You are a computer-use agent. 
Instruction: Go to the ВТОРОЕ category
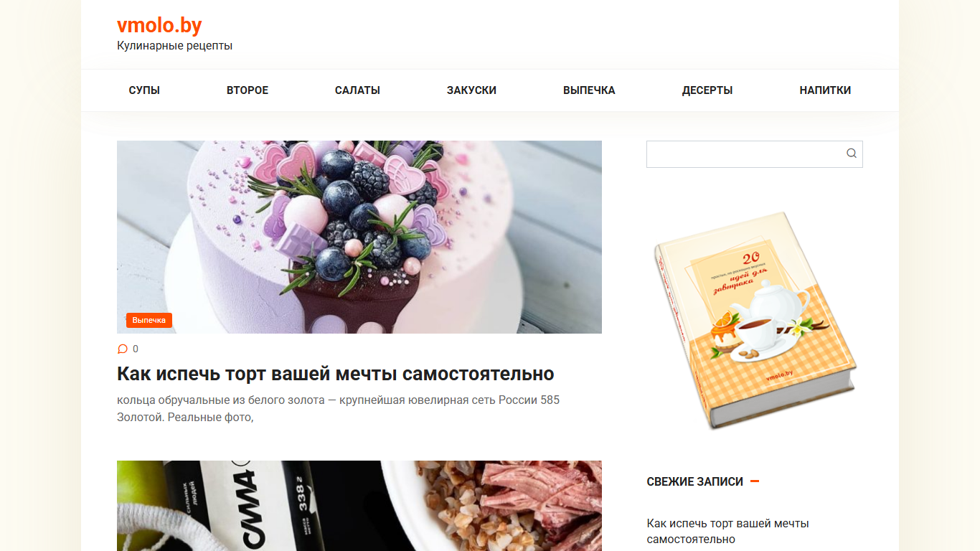[x=248, y=90]
